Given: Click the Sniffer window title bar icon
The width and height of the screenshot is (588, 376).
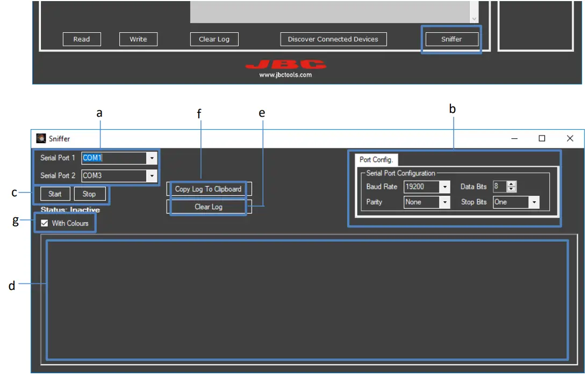Looking at the screenshot, I should (40, 138).
